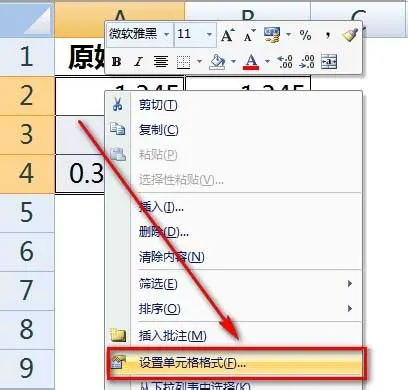Toggle Bold formatting in mini toolbar
Image resolution: width=408 pixels, height=390 pixels.
click(x=116, y=62)
